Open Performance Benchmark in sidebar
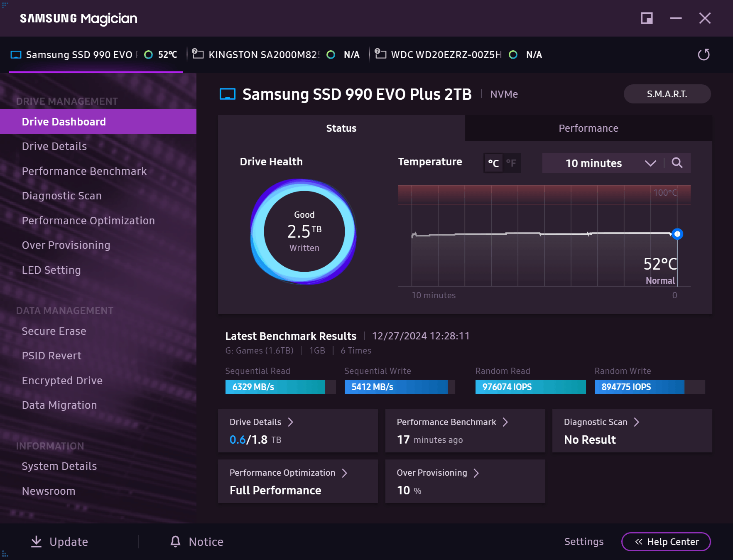Screen dimensions: 733x560 pyautogui.click(x=98, y=171)
